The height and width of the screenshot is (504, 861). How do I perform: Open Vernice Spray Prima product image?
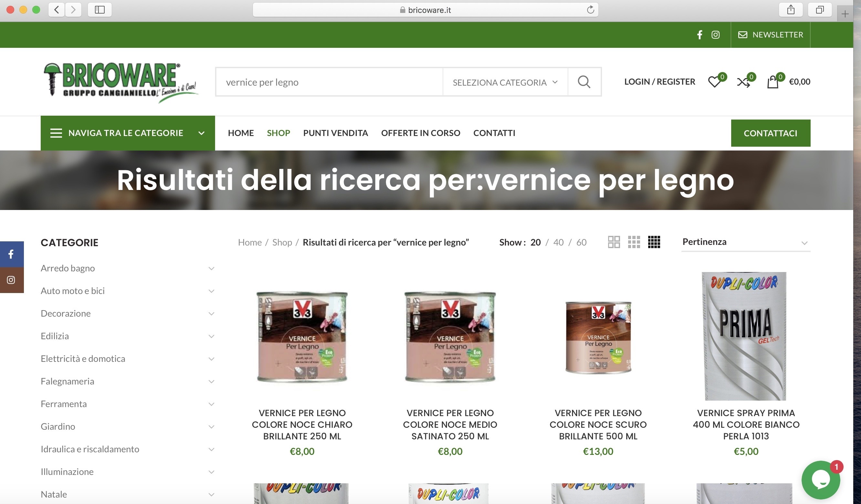tap(745, 336)
